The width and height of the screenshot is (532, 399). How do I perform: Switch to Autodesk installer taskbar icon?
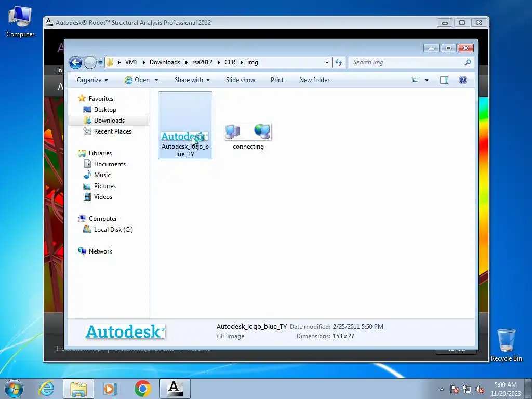[175, 389]
